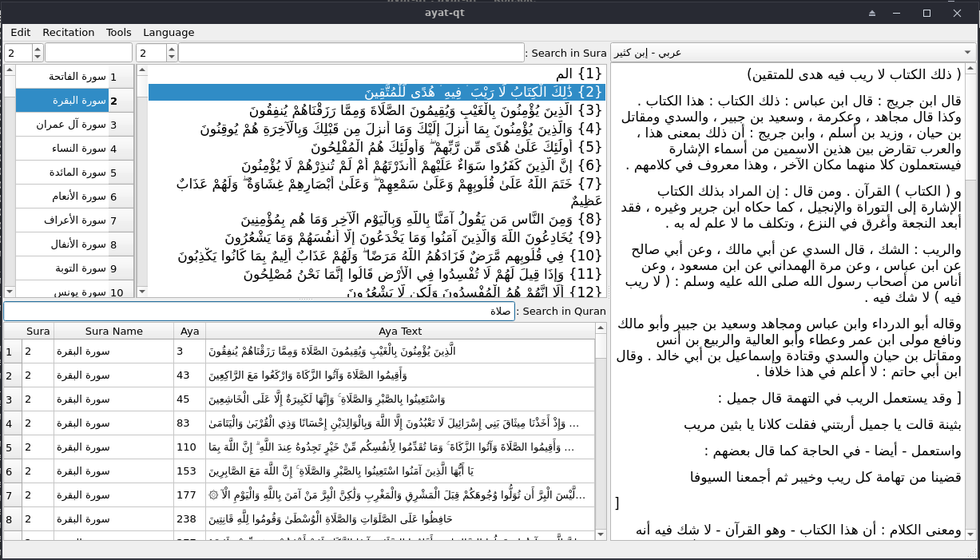
Task: Click up arrow of sura list scrollbar
Action: pos(9,71)
